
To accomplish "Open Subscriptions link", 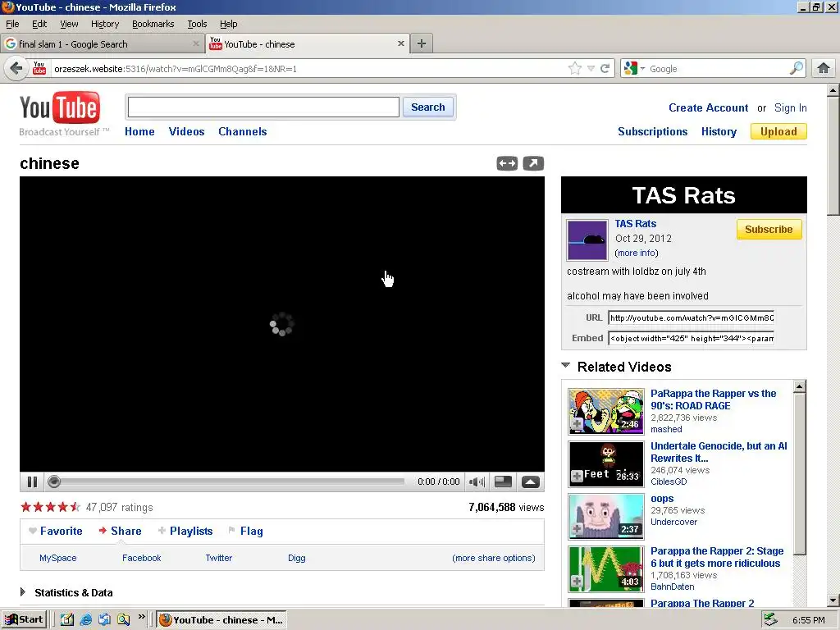I will coord(652,132).
